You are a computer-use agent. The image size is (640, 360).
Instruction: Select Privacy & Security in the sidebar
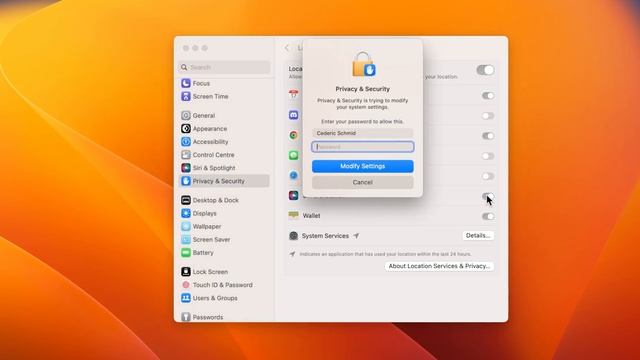tap(224, 181)
